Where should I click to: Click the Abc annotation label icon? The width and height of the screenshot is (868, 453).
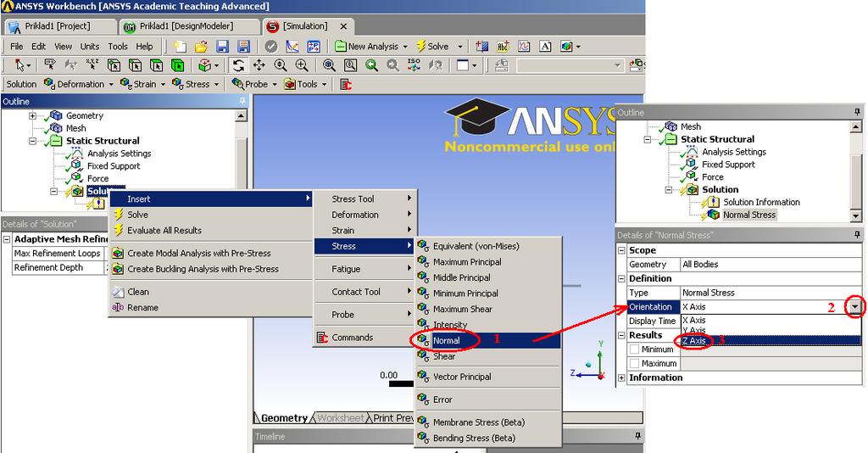(x=503, y=47)
